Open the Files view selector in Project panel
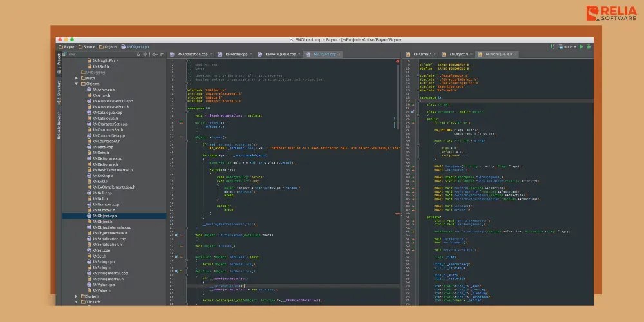644x322 pixels. (70, 54)
